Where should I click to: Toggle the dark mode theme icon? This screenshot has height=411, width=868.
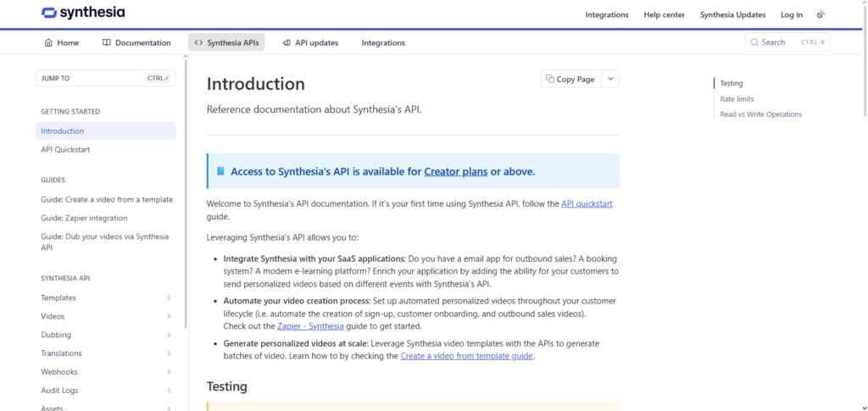tap(821, 14)
